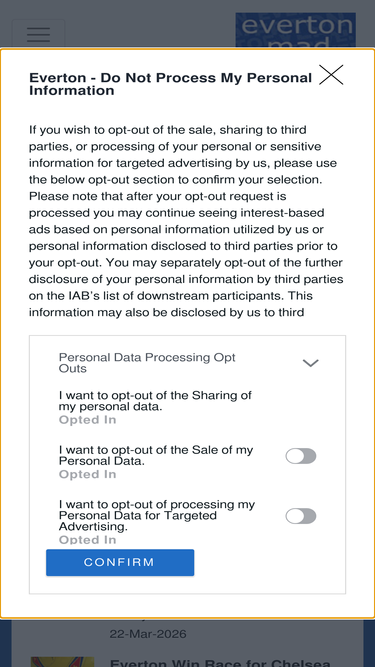Click Opted In status under Sharing option
This screenshot has width=375, height=667.
pos(87,420)
